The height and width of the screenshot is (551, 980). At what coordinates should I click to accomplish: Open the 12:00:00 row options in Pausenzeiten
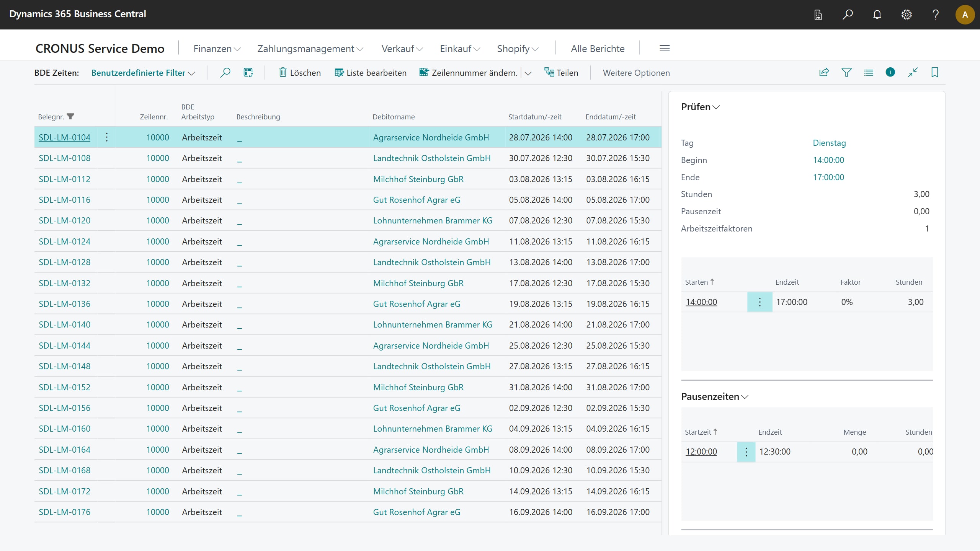coord(746,452)
